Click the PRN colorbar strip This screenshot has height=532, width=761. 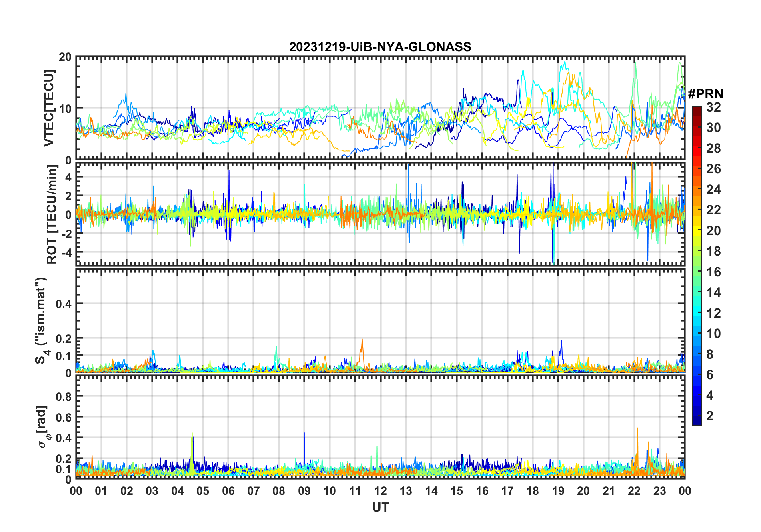click(697, 266)
